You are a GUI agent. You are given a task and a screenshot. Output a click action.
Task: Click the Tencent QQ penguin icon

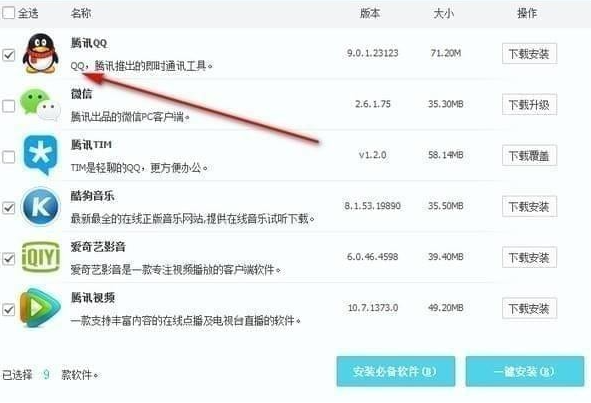pos(40,53)
